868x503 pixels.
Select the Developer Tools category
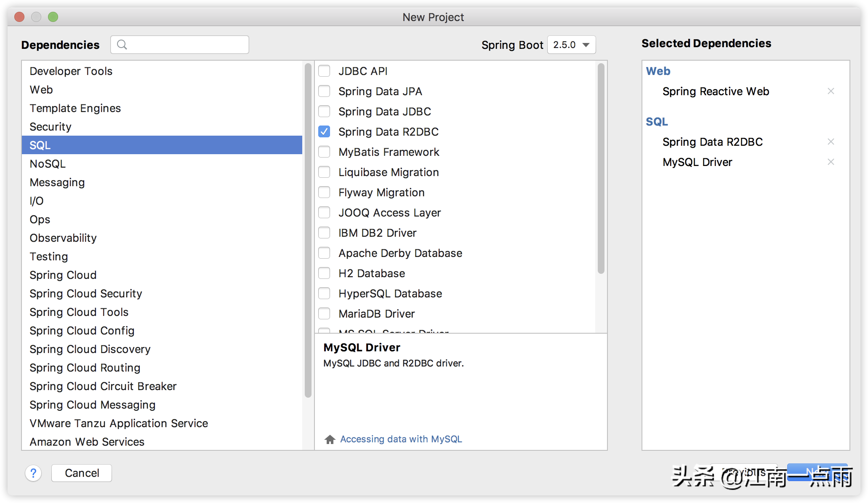[162, 71]
